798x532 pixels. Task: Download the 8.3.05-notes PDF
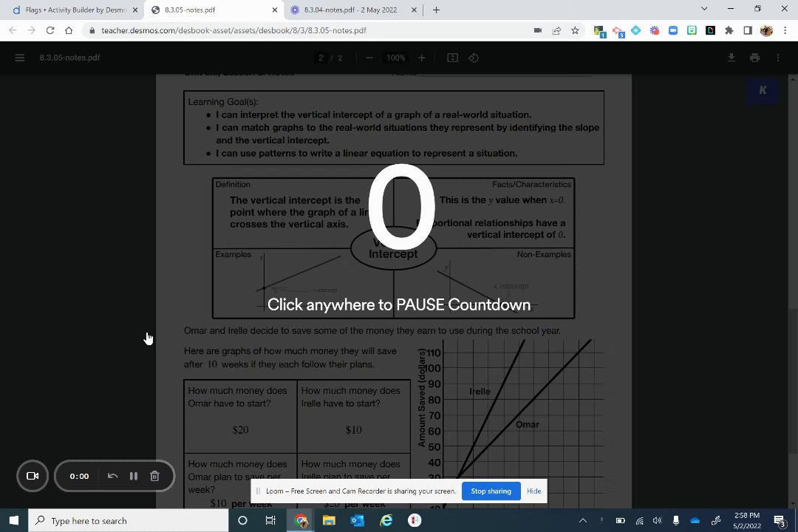click(x=731, y=58)
